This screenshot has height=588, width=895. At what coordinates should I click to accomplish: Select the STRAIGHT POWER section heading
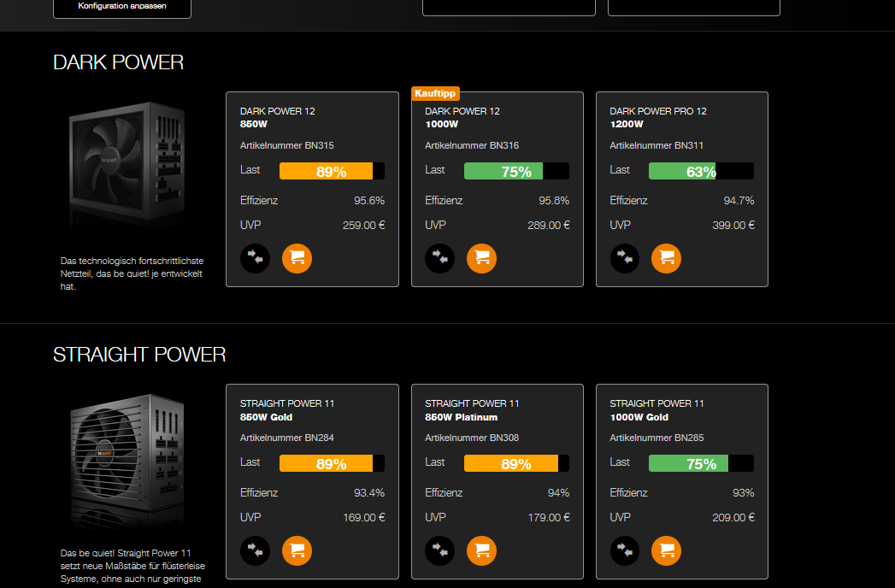pyautogui.click(x=139, y=355)
